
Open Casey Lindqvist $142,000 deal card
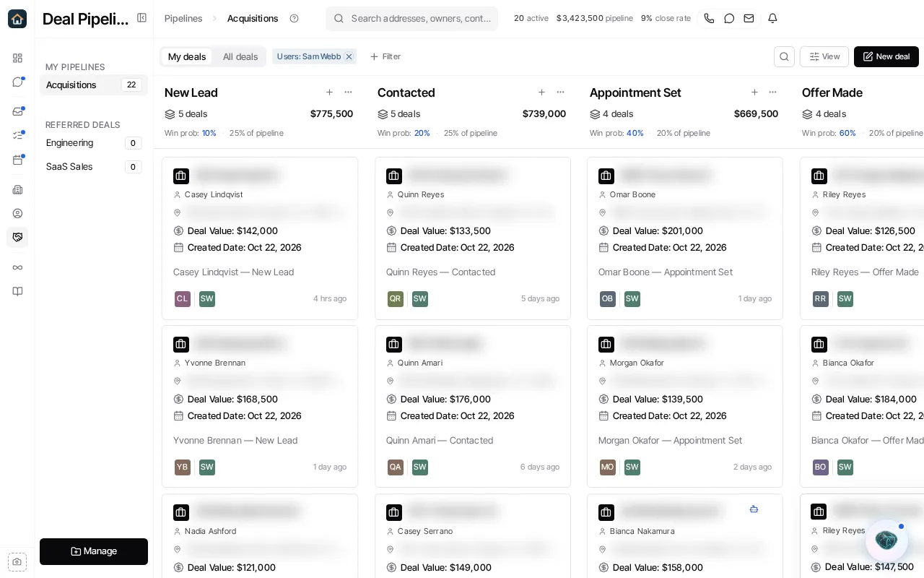pos(260,238)
